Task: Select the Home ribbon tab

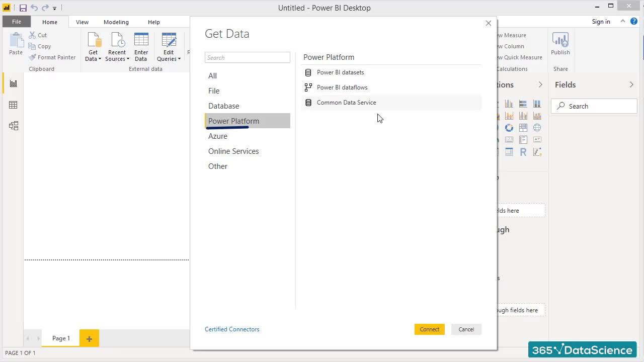Action: point(50,22)
